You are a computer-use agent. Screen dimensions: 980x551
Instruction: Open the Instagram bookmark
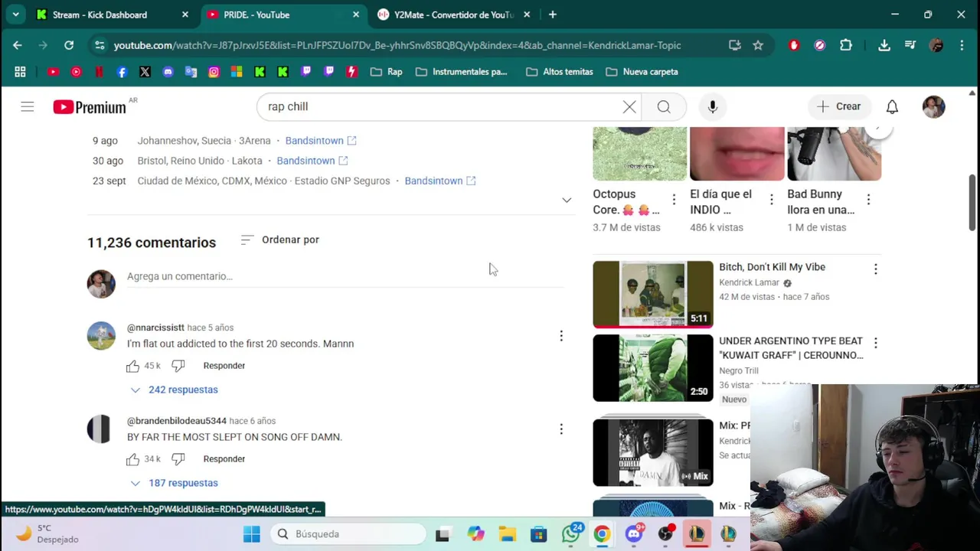coord(214,72)
